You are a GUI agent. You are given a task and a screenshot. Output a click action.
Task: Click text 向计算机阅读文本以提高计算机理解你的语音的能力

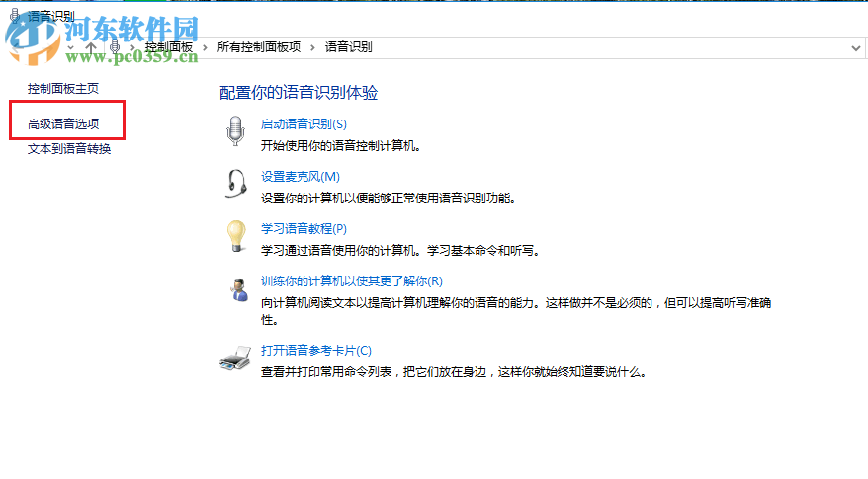click(397, 303)
